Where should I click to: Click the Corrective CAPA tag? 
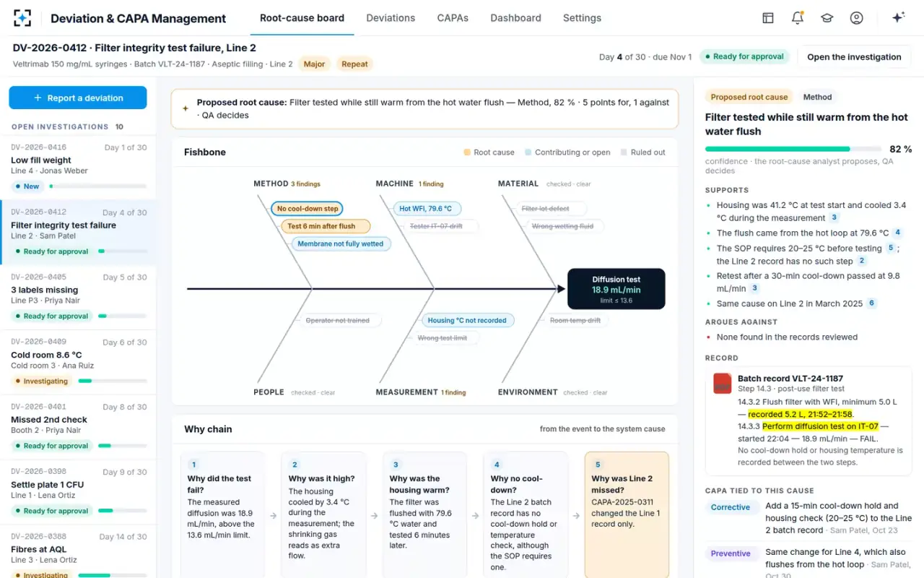click(731, 507)
